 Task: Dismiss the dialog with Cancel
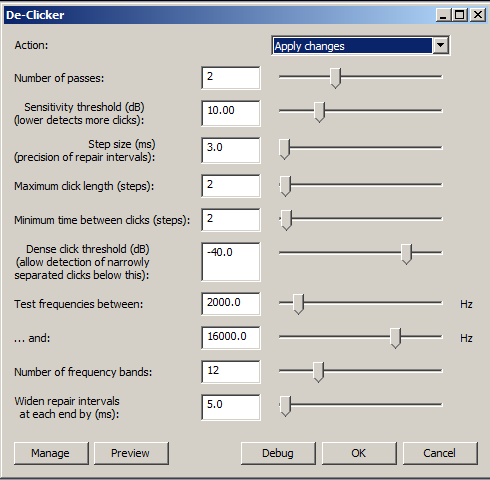pyautogui.click(x=440, y=453)
